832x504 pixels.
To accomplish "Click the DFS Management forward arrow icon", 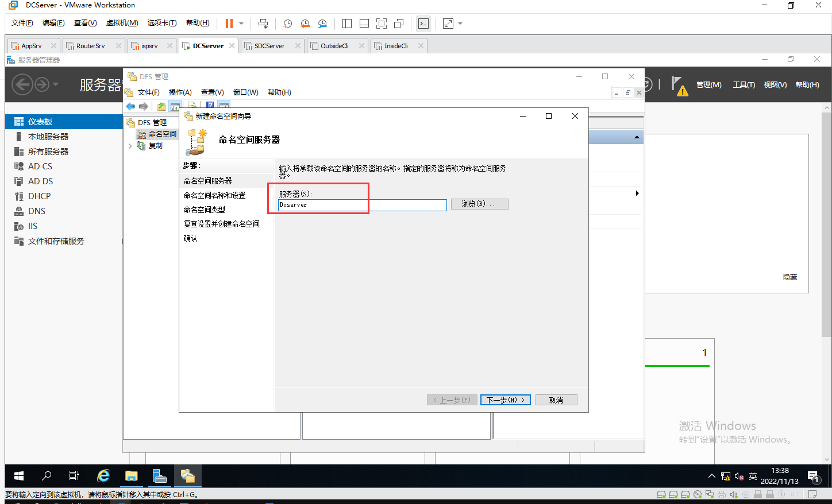I will coord(144,106).
